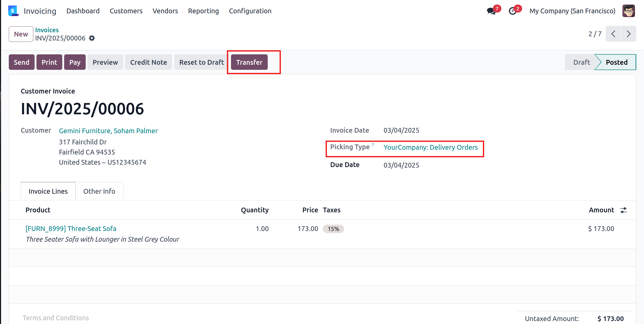Go to the next invoice record arrow
644x324 pixels.
tap(629, 34)
